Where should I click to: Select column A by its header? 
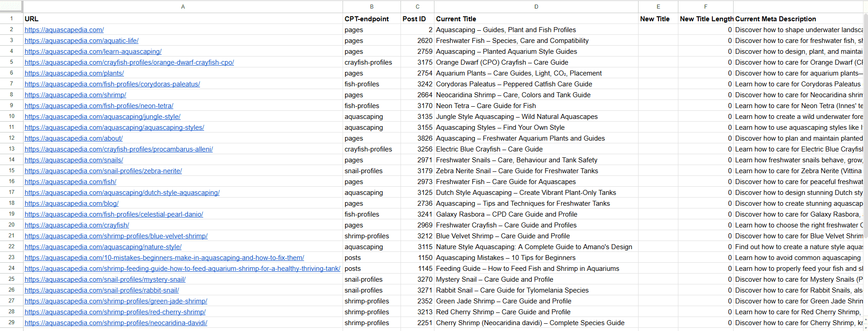(183, 6)
